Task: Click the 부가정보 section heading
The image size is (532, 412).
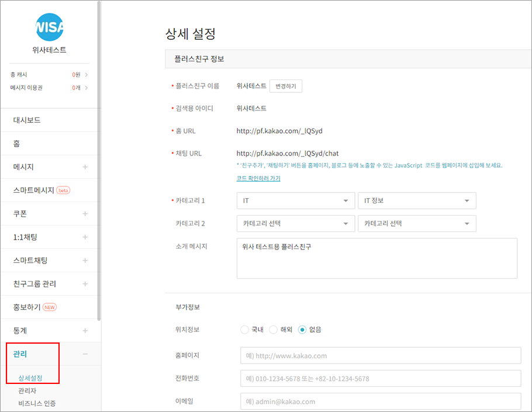Action: pyautogui.click(x=188, y=307)
